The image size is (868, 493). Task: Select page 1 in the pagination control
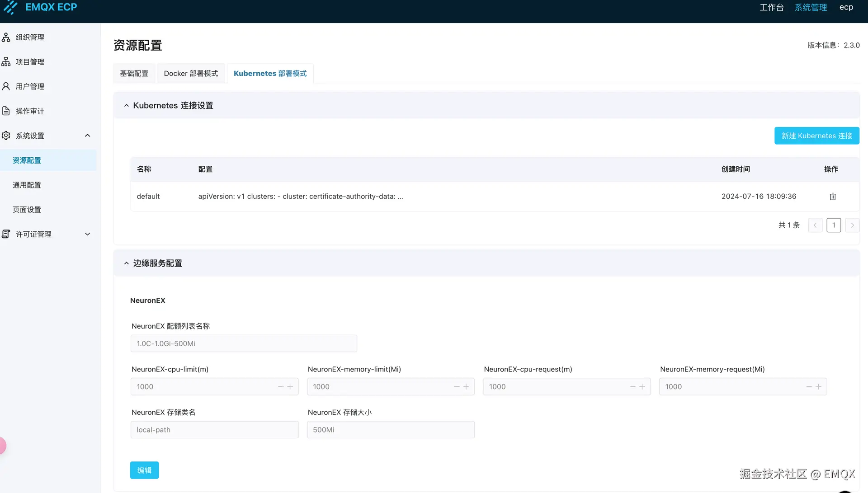[834, 225]
